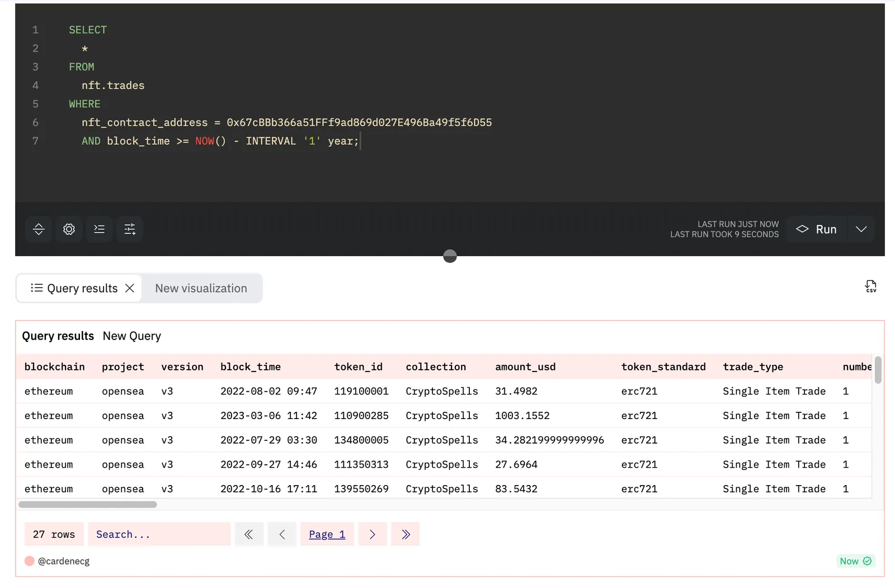Sort by the token_id column header
The image size is (895, 588).
(x=359, y=367)
